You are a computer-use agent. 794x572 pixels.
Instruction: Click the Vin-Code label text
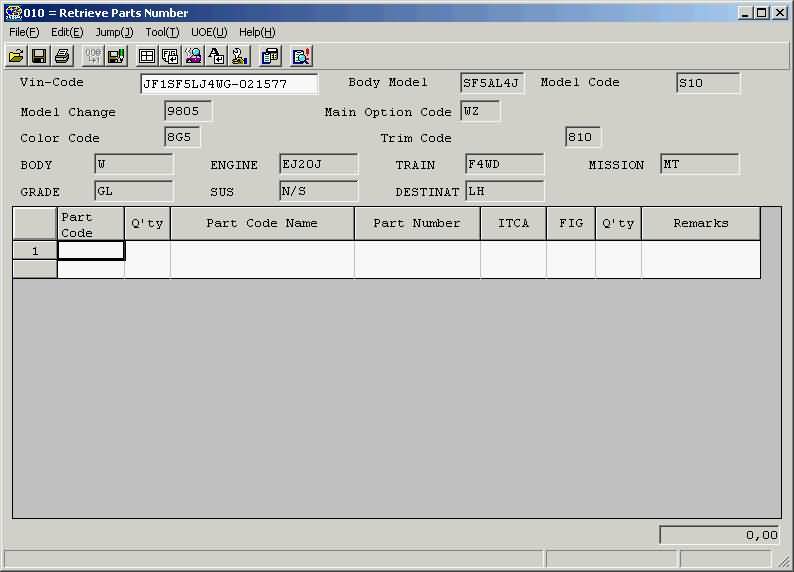coord(52,82)
